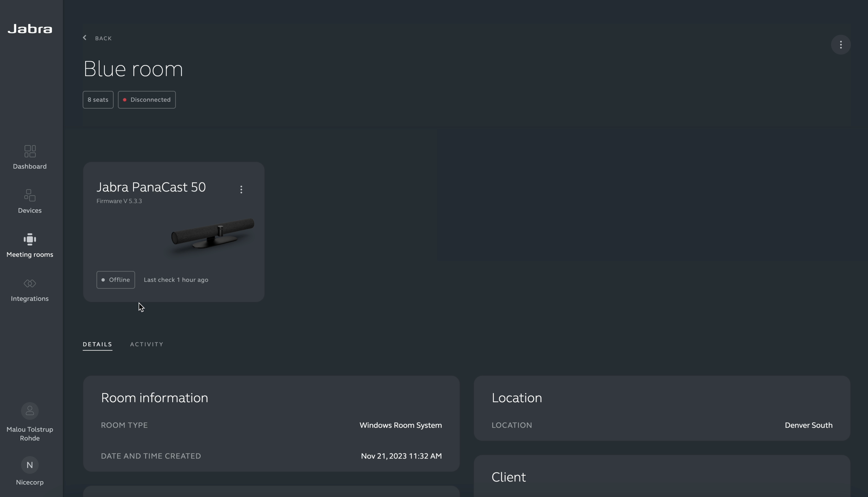This screenshot has width=868, height=497.
Task: Click the Disconnected status badge
Action: [147, 100]
